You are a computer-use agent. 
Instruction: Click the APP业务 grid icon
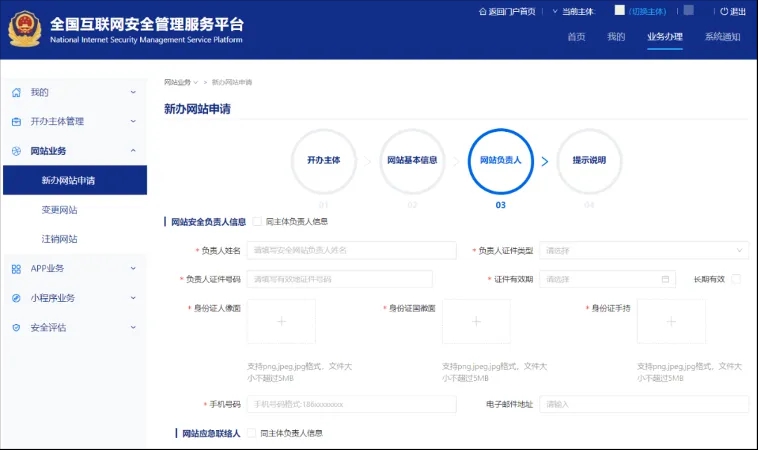pyautogui.click(x=16, y=268)
